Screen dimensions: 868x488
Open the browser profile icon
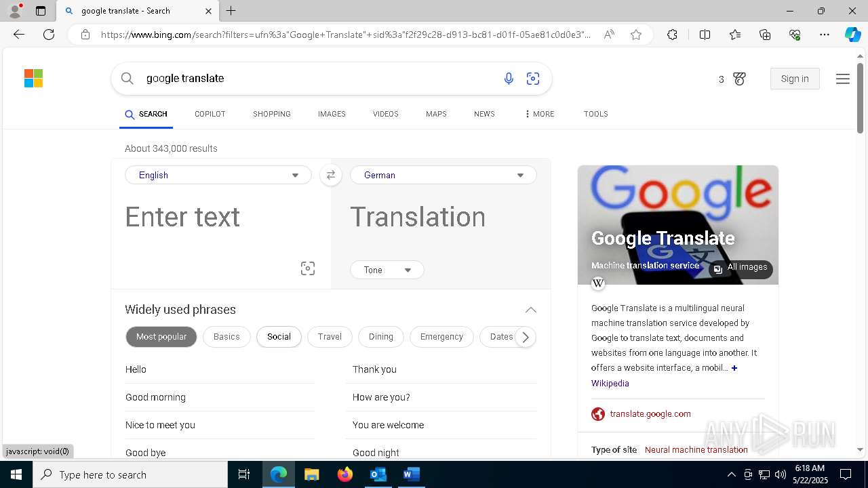tap(15, 11)
